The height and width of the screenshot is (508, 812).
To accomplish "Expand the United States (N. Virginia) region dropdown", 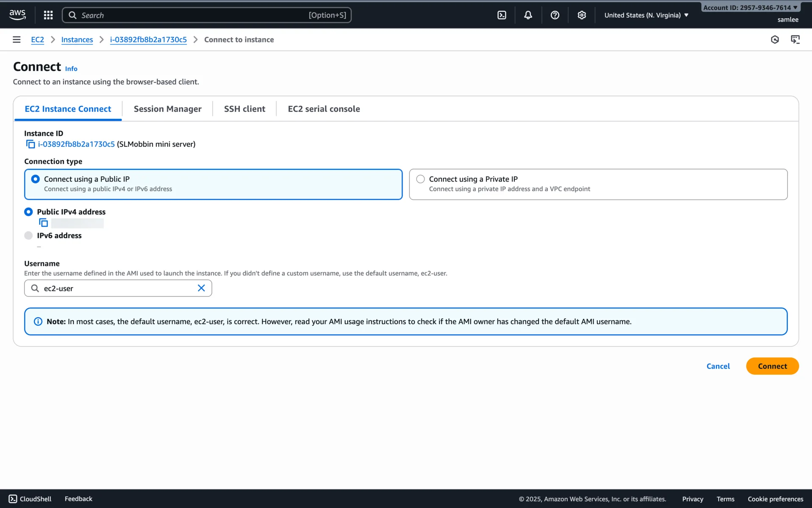I will [x=646, y=15].
